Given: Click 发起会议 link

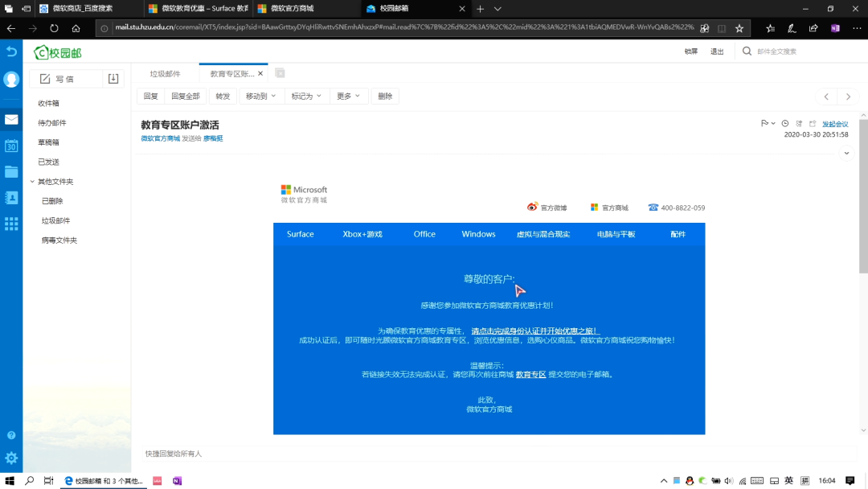Looking at the screenshot, I should pos(835,124).
